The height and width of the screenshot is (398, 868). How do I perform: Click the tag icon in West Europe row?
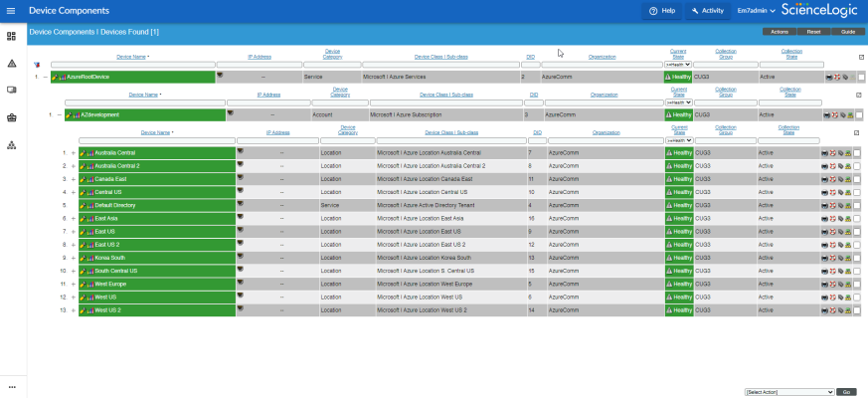pyautogui.click(x=840, y=285)
